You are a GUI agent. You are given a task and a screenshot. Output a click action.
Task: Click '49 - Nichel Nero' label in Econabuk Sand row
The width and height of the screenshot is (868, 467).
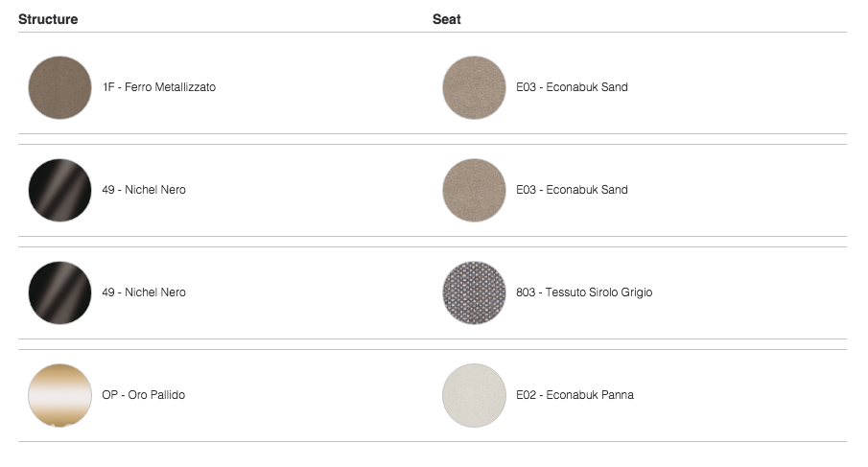[x=144, y=190]
